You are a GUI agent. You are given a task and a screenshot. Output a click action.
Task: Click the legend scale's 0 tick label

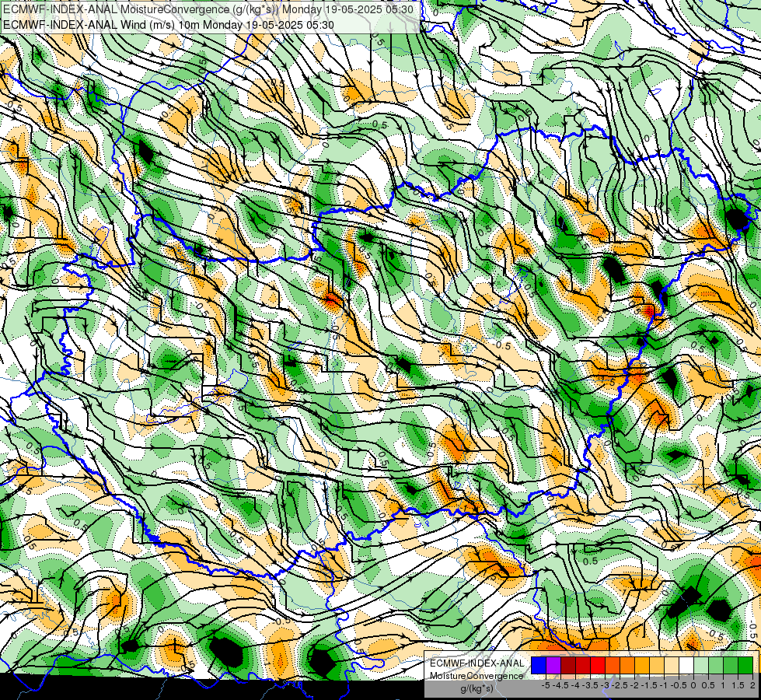click(x=693, y=685)
